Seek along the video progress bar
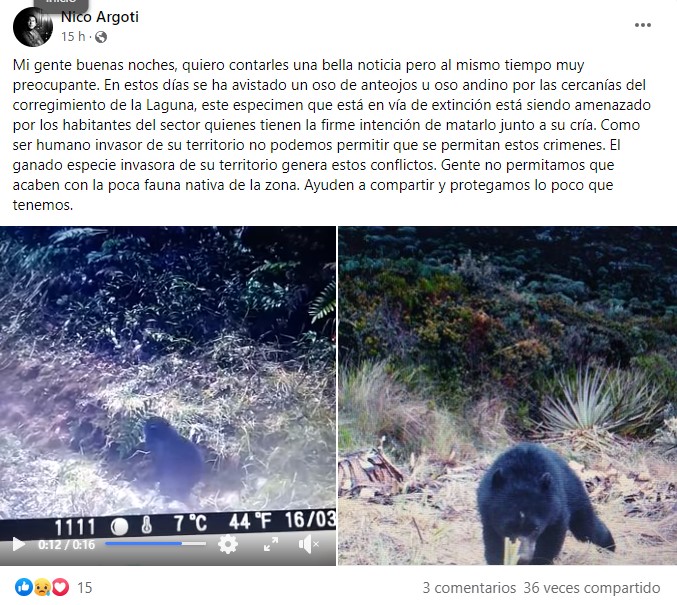 click(x=155, y=544)
